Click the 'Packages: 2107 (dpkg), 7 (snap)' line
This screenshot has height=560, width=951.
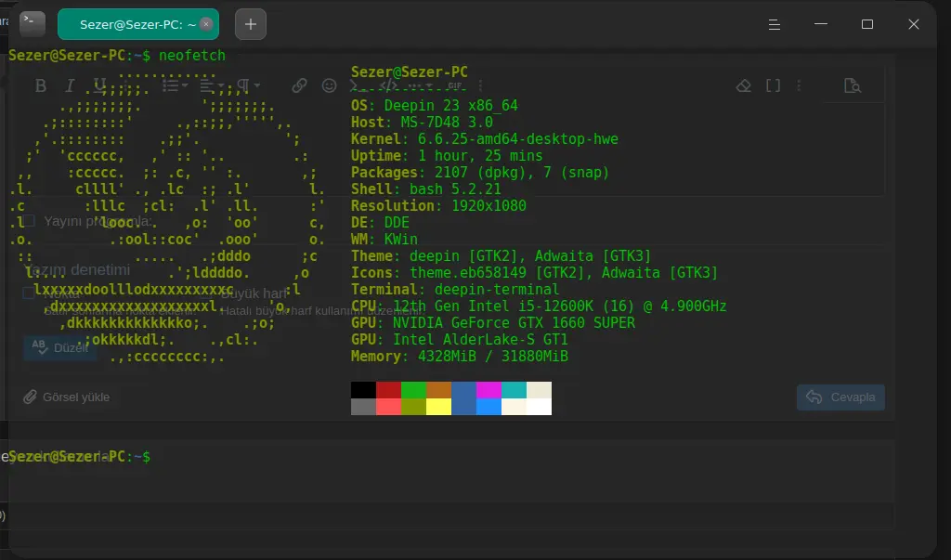click(480, 173)
